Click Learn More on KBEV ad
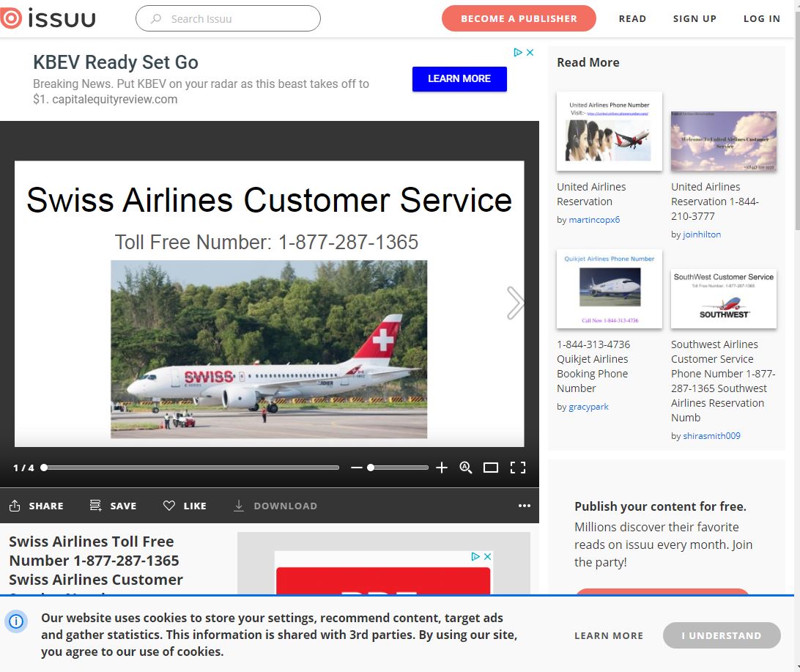This screenshot has height=672, width=800. pyautogui.click(x=459, y=78)
